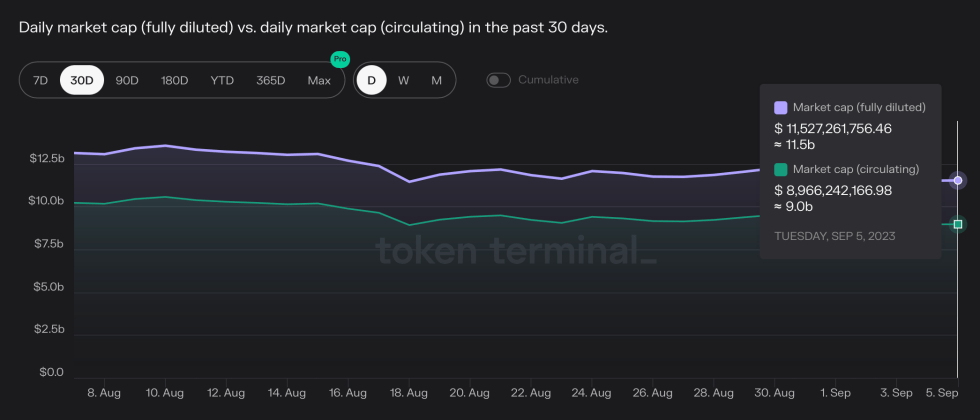The image size is (980, 420).
Task: Select the Max time range
Action: point(319,80)
